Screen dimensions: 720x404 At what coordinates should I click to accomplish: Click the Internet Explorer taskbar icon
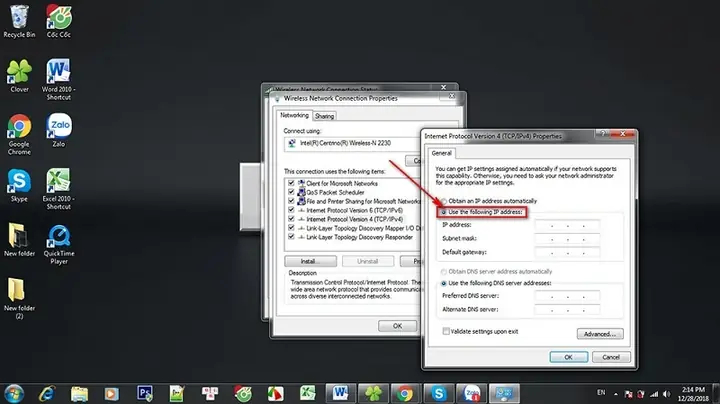pyautogui.click(x=46, y=393)
